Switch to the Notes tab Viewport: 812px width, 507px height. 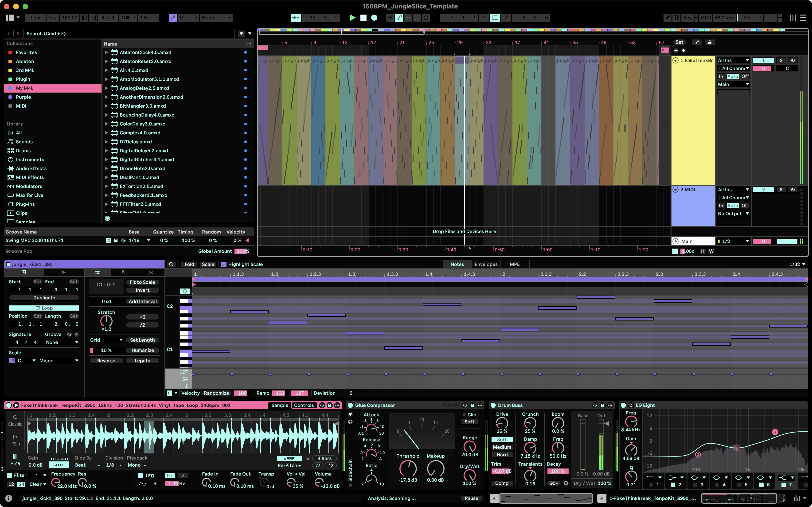[457, 264]
